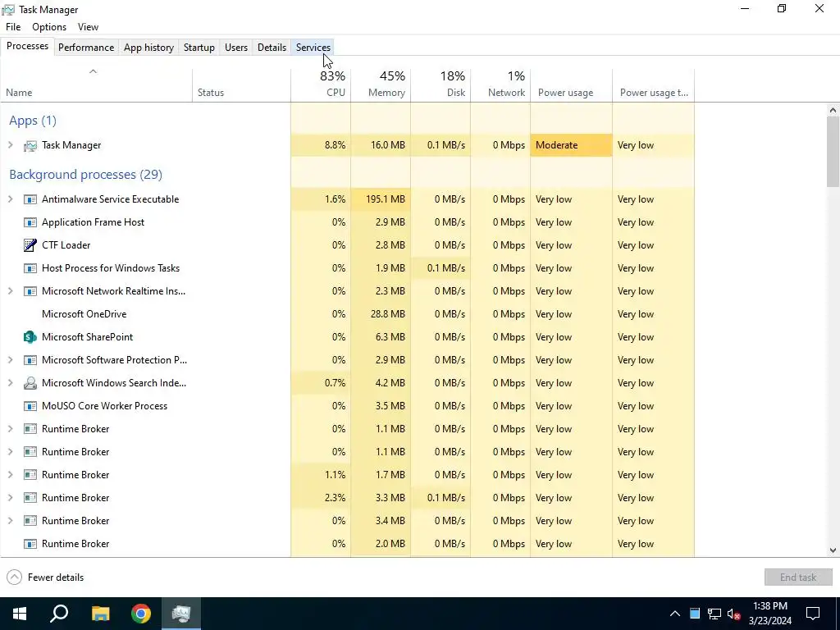Viewport: 840px width, 630px height.
Task: Click the Host Process for Windows Tasks icon
Action: click(30, 268)
